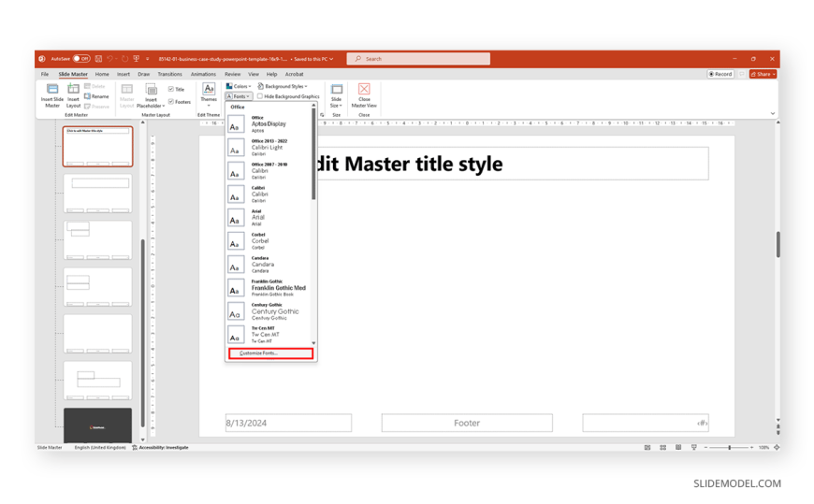
Task: Collapse the ribbon with the chevron
Action: [773, 113]
